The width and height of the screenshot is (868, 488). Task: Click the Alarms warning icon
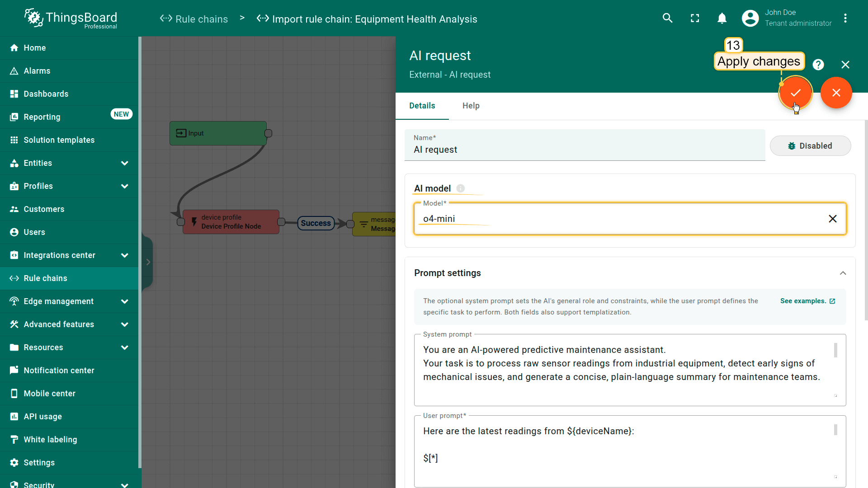[14, 71]
